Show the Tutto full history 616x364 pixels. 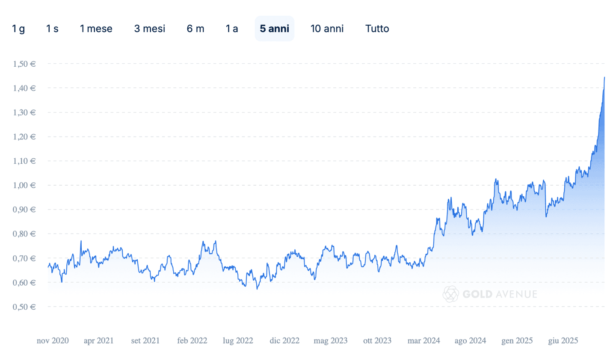(x=377, y=29)
